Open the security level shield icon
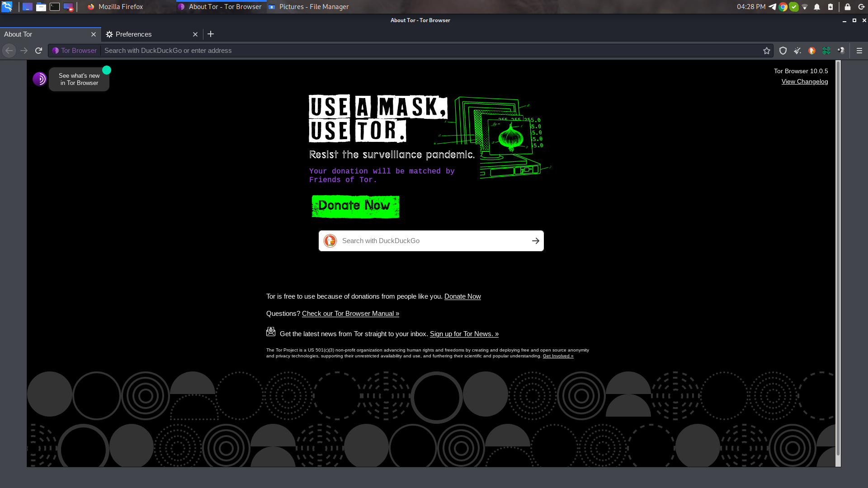This screenshot has height=488, width=868. coord(783,51)
